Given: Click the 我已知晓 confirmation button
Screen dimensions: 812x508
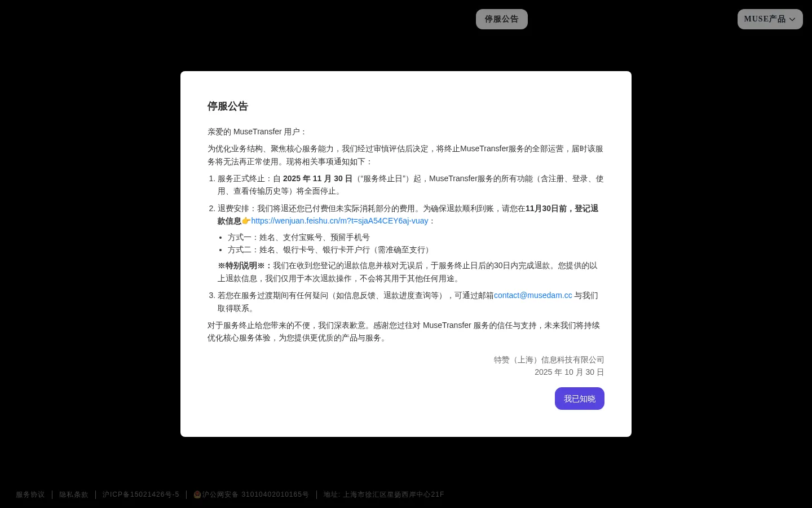Looking at the screenshot, I should pyautogui.click(x=580, y=398).
